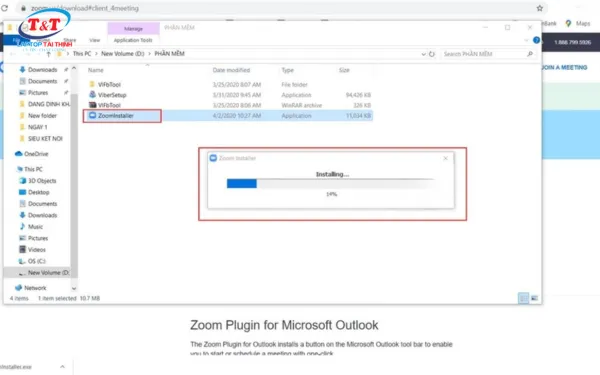Go up one folder level
Viewport: 600px width, 375px height.
tap(48, 54)
